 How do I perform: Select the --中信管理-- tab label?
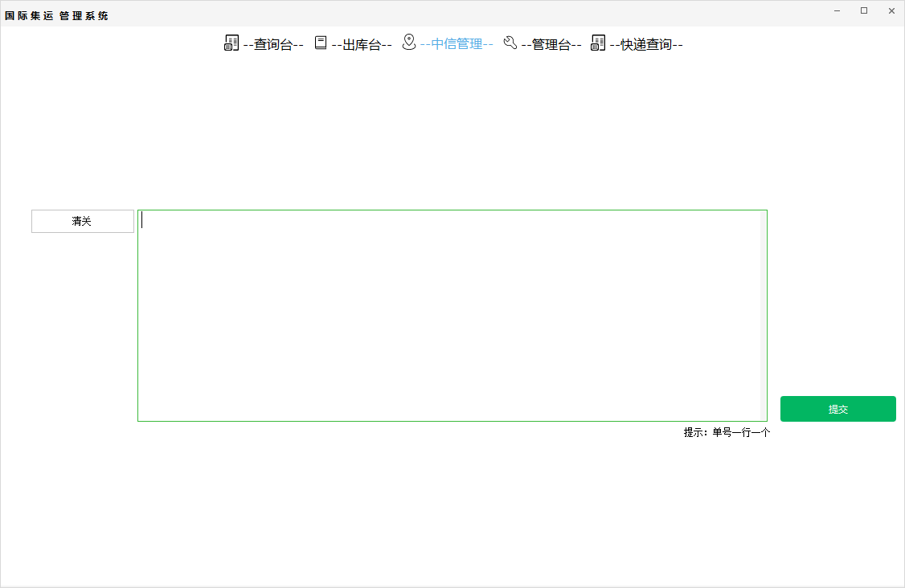[457, 44]
